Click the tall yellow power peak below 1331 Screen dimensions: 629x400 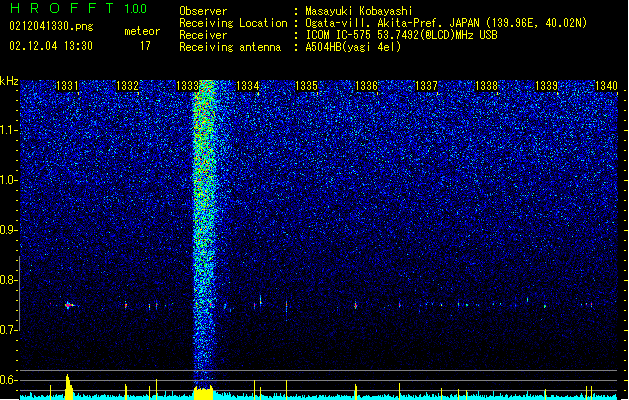pos(69,387)
